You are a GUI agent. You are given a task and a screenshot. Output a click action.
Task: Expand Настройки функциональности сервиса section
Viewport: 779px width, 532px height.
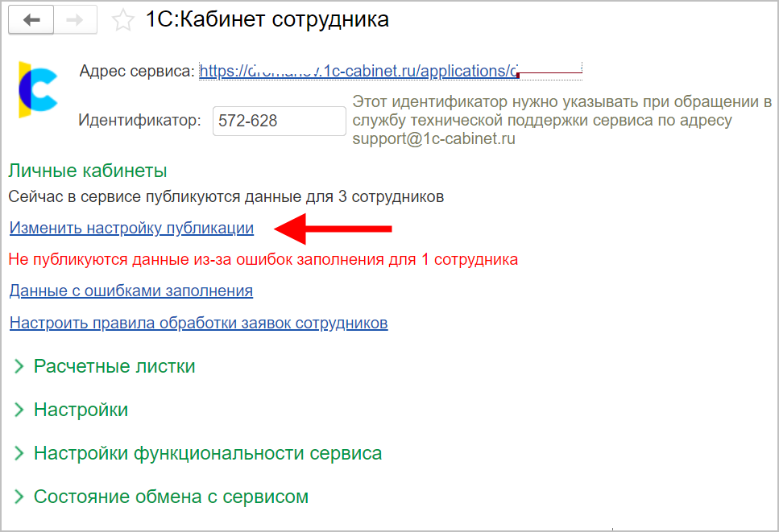point(197,453)
